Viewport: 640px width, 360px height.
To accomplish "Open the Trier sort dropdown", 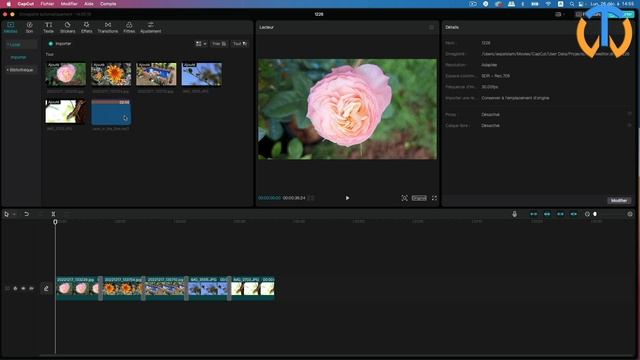I will pos(219,44).
